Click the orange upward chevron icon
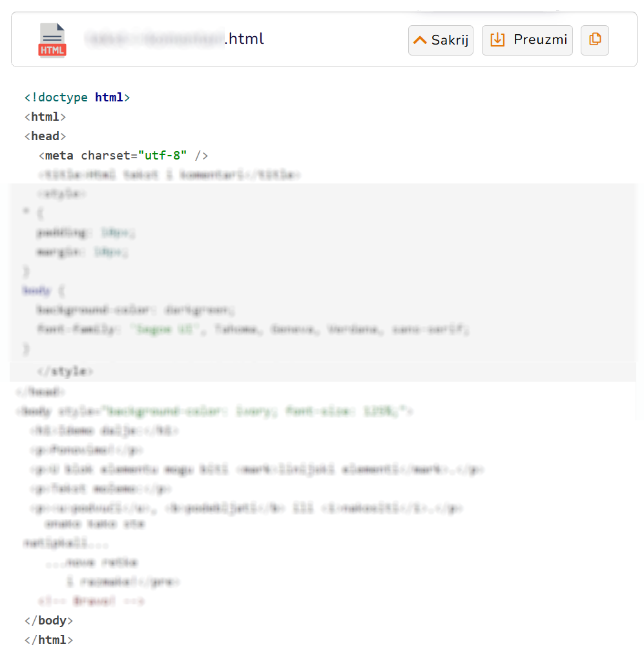 420,40
